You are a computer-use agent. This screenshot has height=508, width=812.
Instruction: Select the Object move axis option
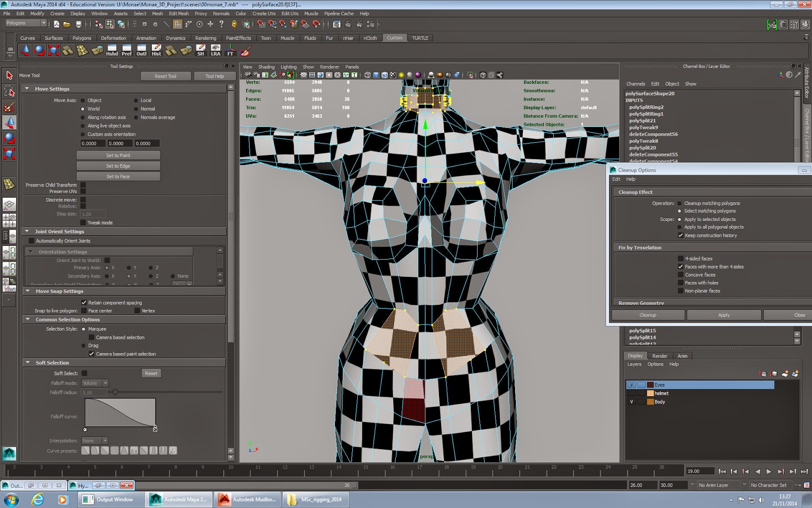(x=83, y=101)
